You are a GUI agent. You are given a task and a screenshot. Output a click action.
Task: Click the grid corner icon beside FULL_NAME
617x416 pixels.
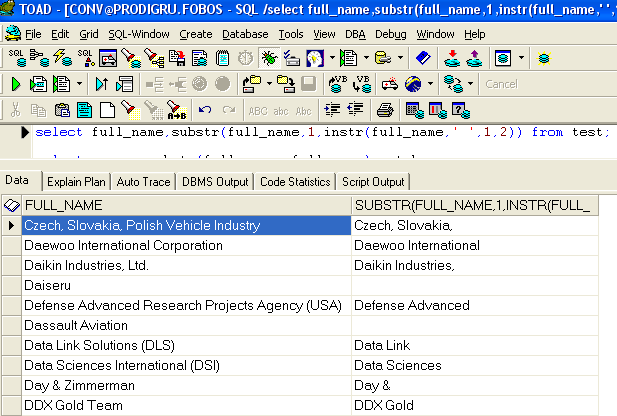(11, 205)
